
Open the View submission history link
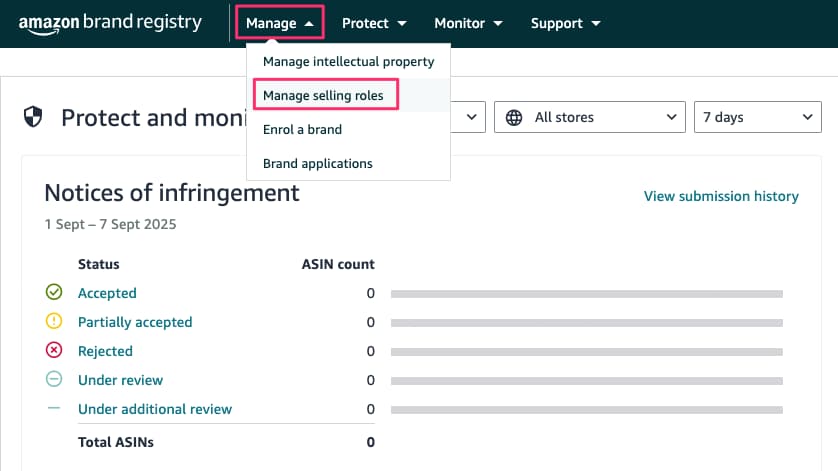(x=721, y=196)
